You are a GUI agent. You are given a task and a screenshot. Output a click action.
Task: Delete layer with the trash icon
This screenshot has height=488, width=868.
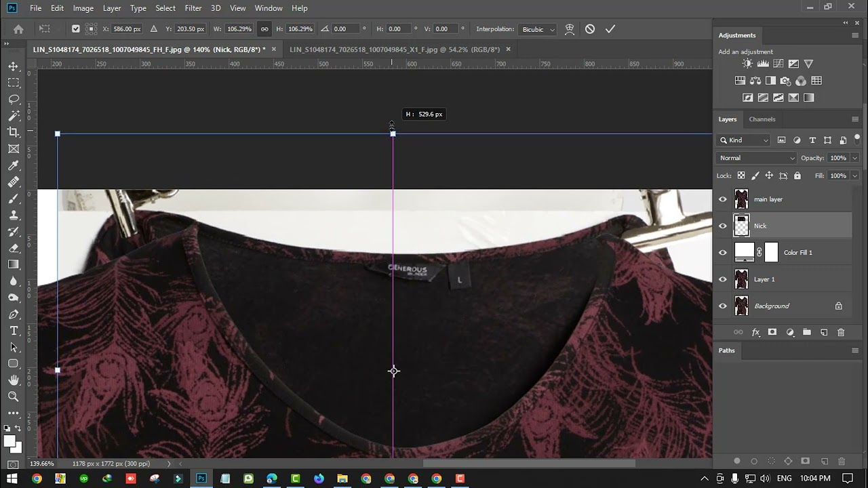pos(841,332)
